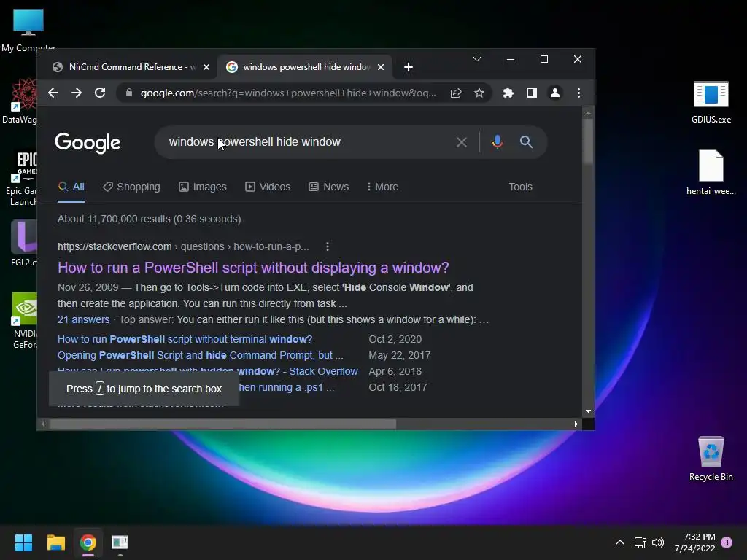Open a new tab with plus button

(x=409, y=67)
